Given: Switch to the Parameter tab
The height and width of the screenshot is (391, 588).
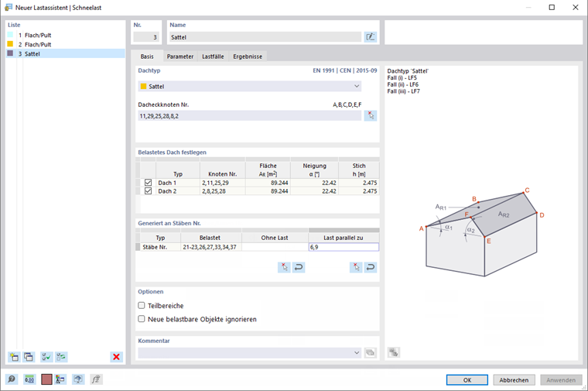Looking at the screenshot, I should (180, 57).
